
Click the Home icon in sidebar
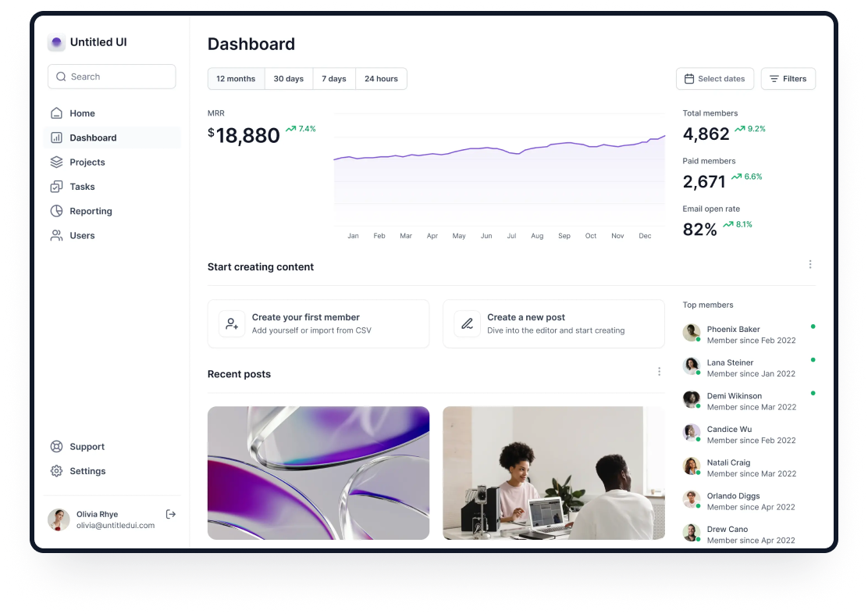pos(56,113)
